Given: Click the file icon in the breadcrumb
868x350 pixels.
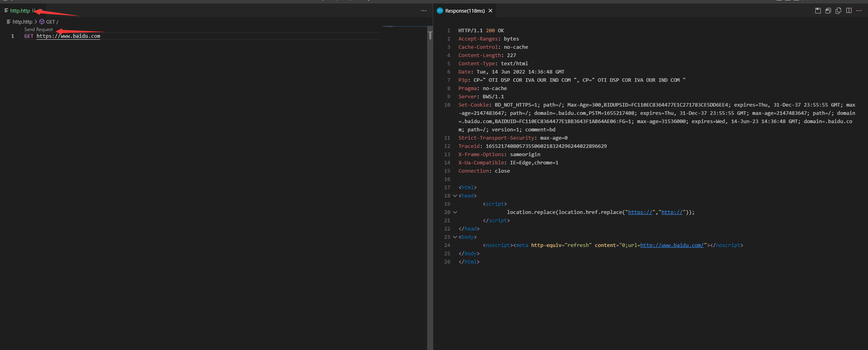Looking at the screenshot, I should tap(9, 22).
